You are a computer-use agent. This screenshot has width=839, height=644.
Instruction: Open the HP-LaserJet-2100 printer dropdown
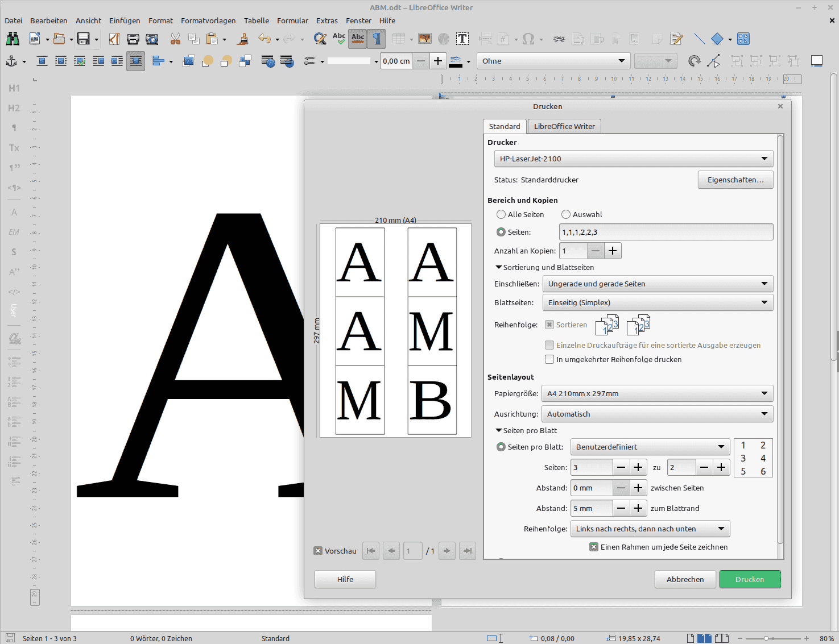click(x=634, y=159)
